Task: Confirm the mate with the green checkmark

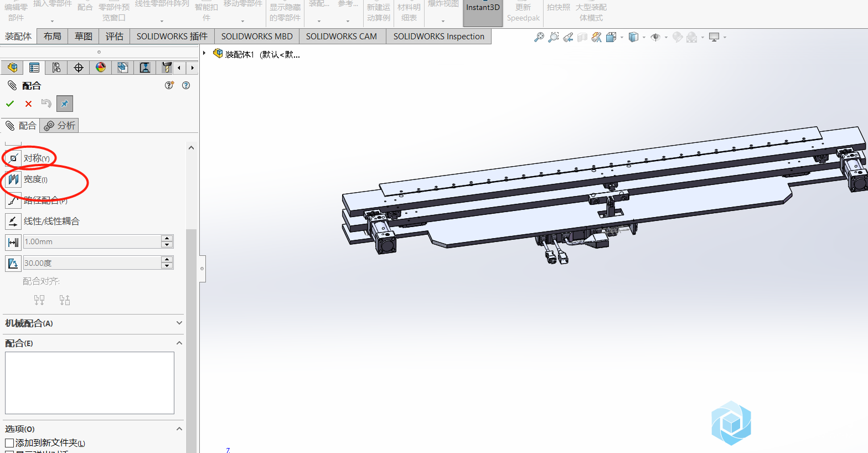Action: 10,104
